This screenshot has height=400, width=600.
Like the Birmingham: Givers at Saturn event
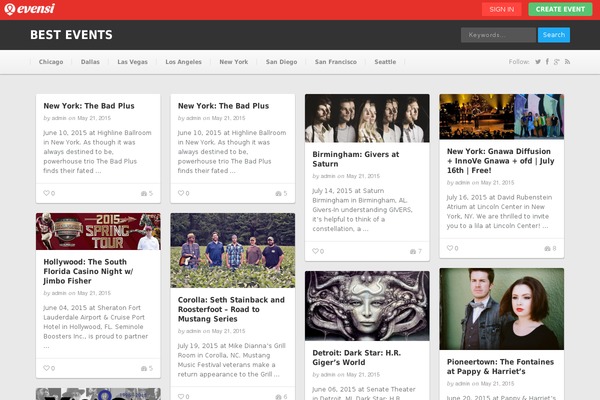click(318, 251)
